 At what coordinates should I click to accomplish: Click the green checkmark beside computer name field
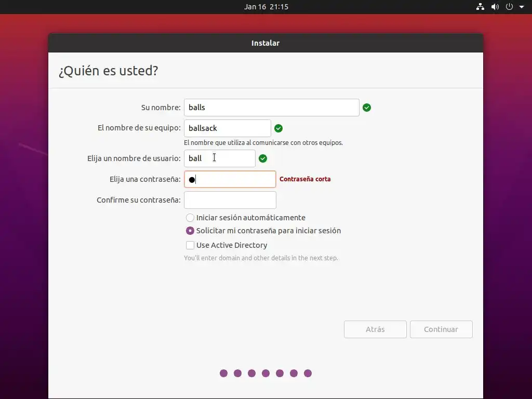point(278,128)
